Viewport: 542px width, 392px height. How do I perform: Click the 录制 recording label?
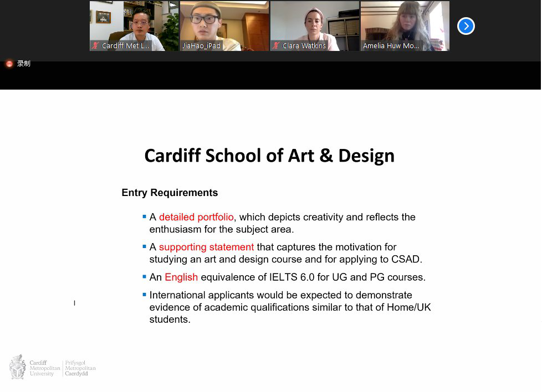(24, 64)
